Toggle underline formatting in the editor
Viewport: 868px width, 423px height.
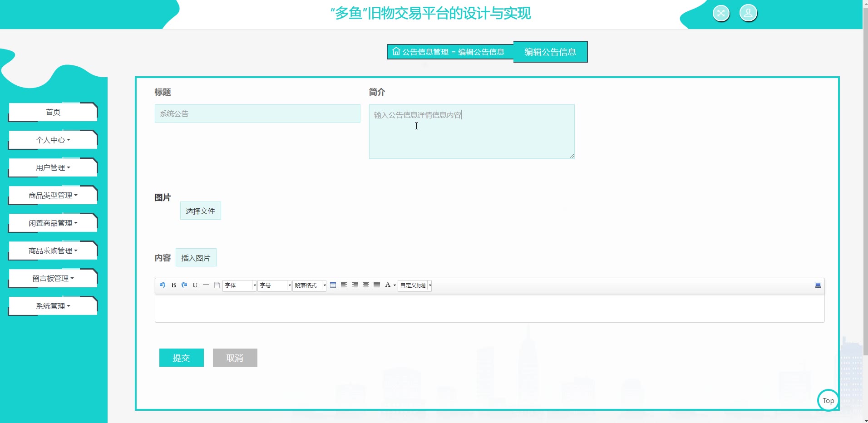click(x=195, y=285)
